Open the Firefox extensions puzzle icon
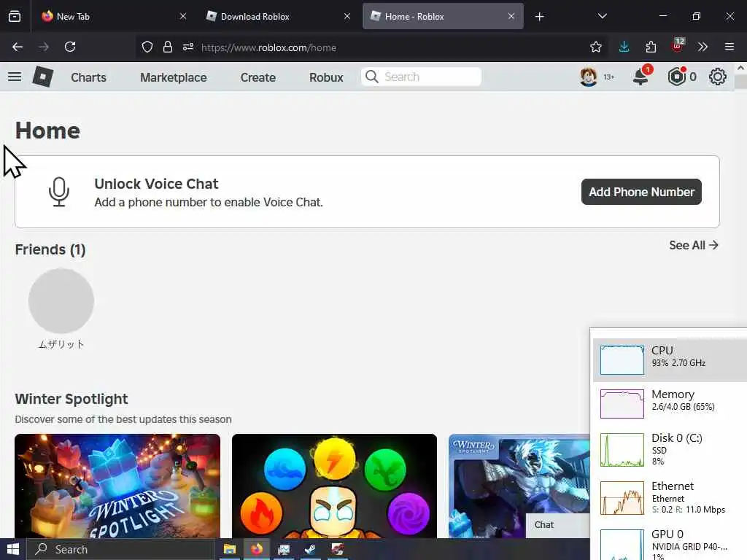The width and height of the screenshot is (747, 560). [651, 47]
